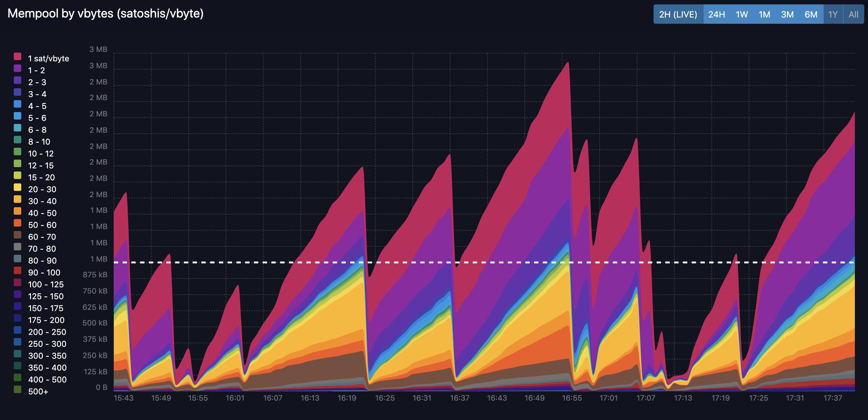
Task: Toggle the 1 sat/vbyte legend swatch
Action: (18, 57)
